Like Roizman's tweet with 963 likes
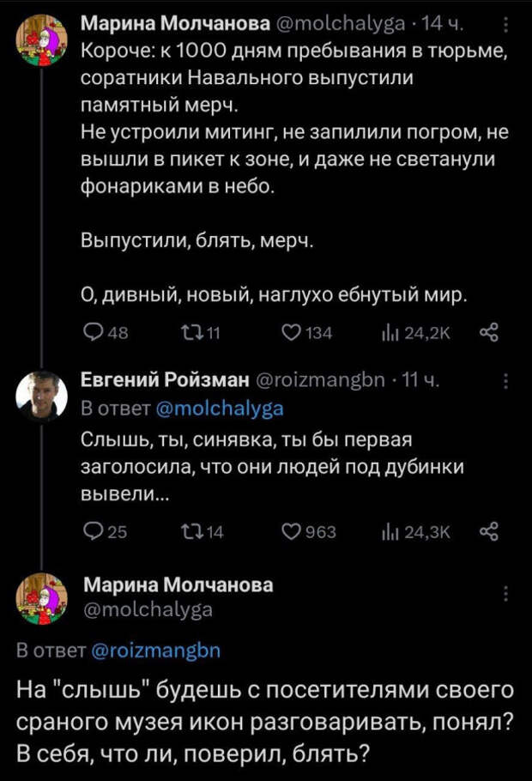This screenshot has height=781, width=532. tap(293, 532)
